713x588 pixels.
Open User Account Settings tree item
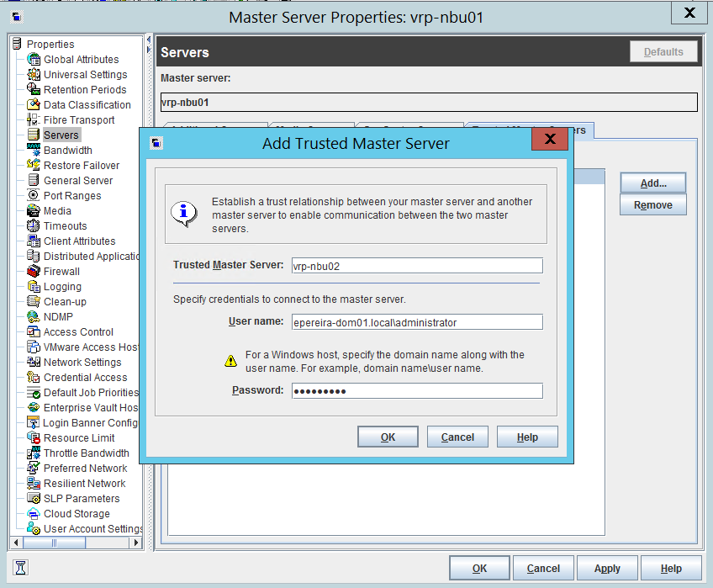pyautogui.click(x=85, y=529)
